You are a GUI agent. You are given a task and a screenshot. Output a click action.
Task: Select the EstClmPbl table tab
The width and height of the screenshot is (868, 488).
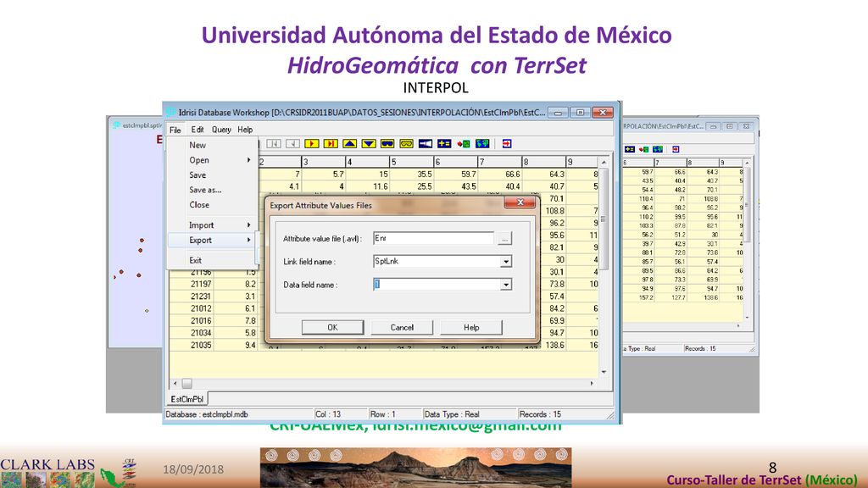point(187,399)
